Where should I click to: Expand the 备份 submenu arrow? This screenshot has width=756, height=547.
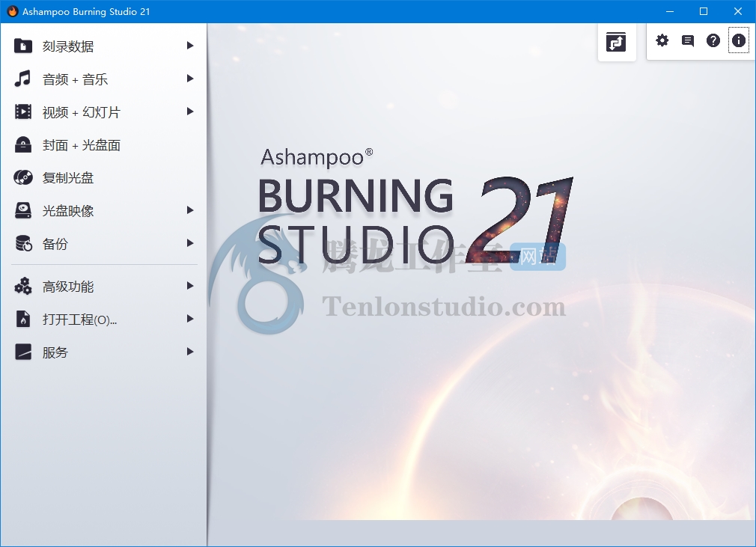point(190,243)
